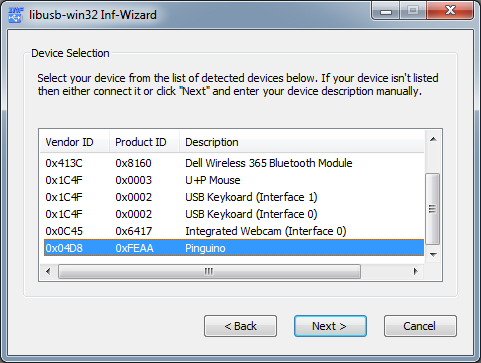Sort list by Product ID column header
The width and height of the screenshot is (481, 363).
144,142
